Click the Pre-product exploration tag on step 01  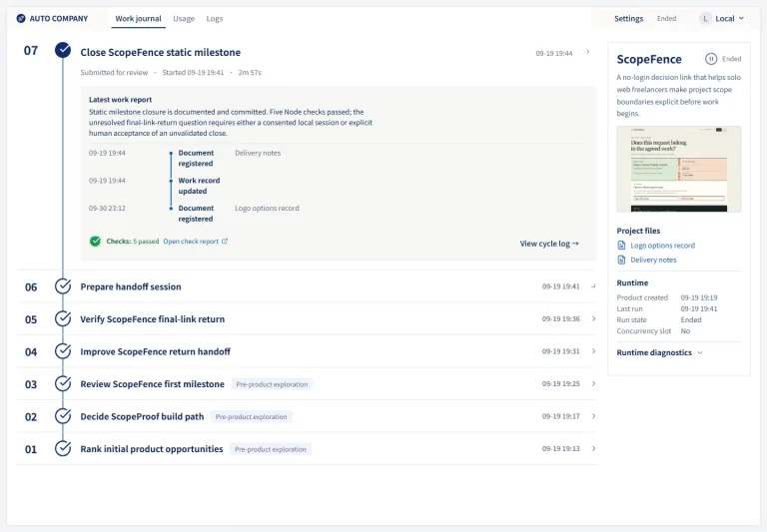(270, 449)
